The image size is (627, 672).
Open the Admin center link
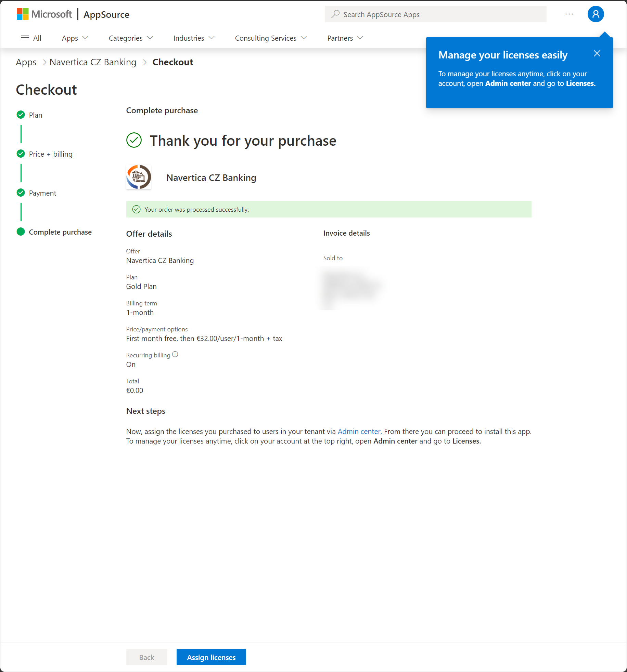[x=359, y=432]
